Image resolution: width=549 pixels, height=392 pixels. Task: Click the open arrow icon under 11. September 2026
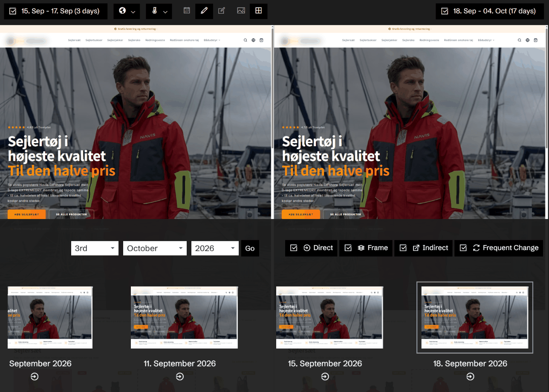(180, 377)
